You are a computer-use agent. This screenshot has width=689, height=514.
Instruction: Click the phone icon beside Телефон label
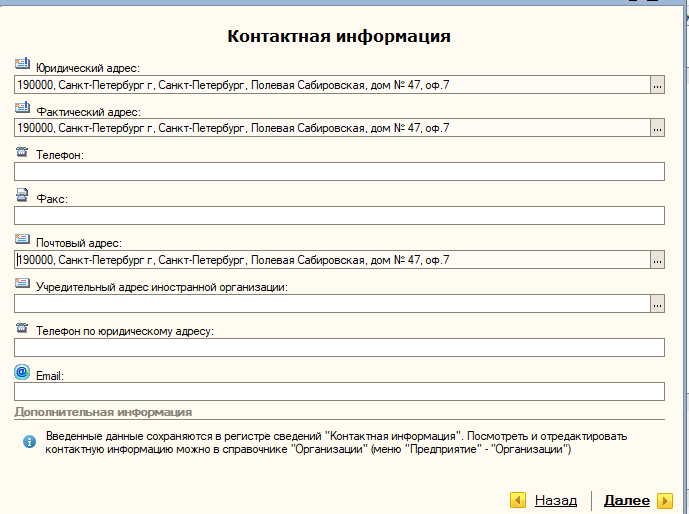22,152
